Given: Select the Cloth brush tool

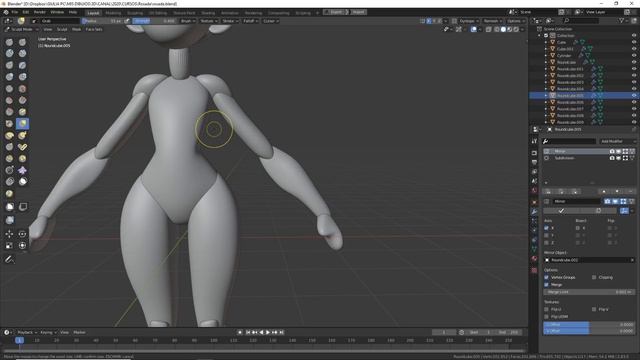Looking at the screenshot, I should [22, 170].
